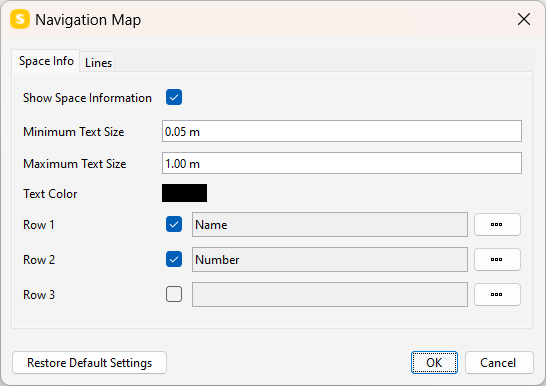This screenshot has width=546, height=386.
Task: Confirm with the OK button
Action: (434, 363)
